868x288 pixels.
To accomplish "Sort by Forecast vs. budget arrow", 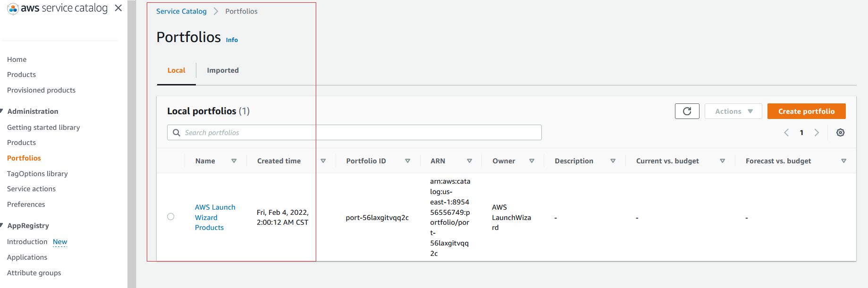I will 843,161.
